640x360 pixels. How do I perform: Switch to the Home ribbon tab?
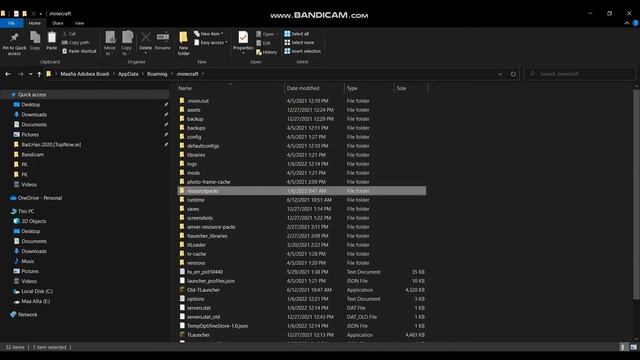pyautogui.click(x=35, y=23)
